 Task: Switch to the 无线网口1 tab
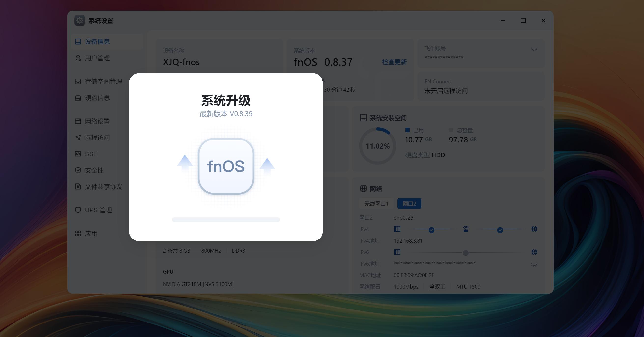376,204
